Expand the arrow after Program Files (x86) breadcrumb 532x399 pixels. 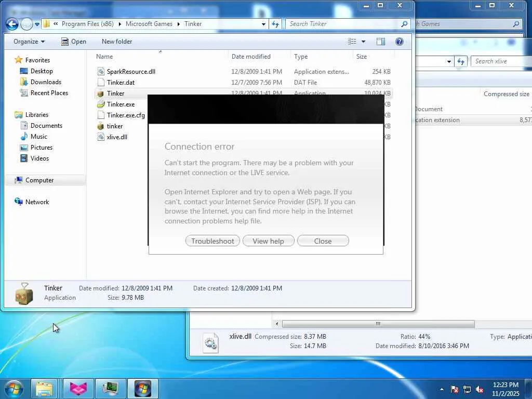pos(120,24)
